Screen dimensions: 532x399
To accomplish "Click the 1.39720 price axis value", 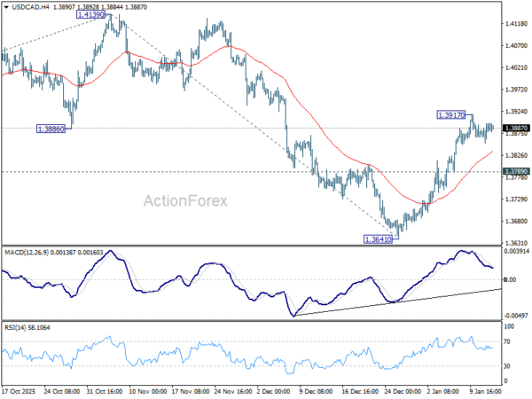I will tap(516, 90).
